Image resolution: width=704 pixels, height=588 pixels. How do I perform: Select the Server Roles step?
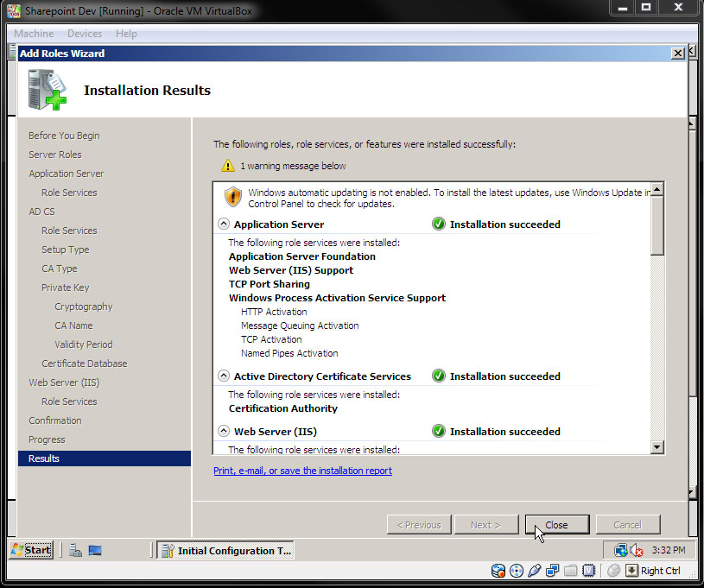(x=55, y=155)
